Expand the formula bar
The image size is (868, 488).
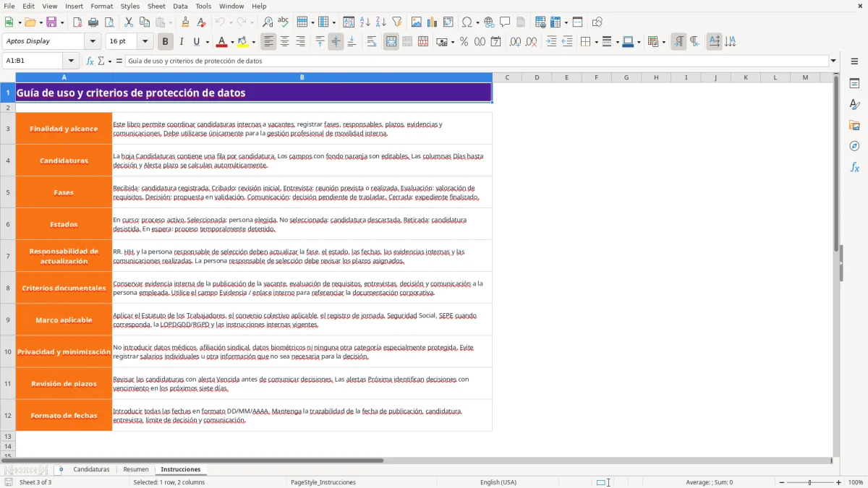[x=834, y=61]
